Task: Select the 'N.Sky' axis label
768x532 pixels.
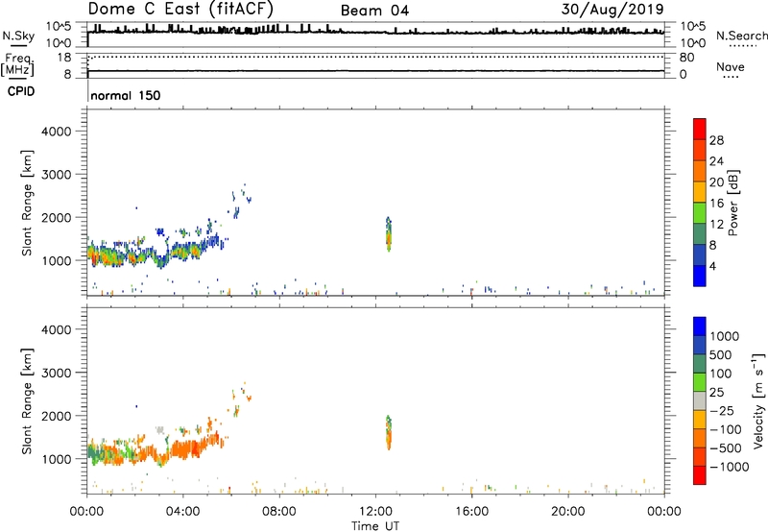Action: pyautogui.click(x=18, y=36)
